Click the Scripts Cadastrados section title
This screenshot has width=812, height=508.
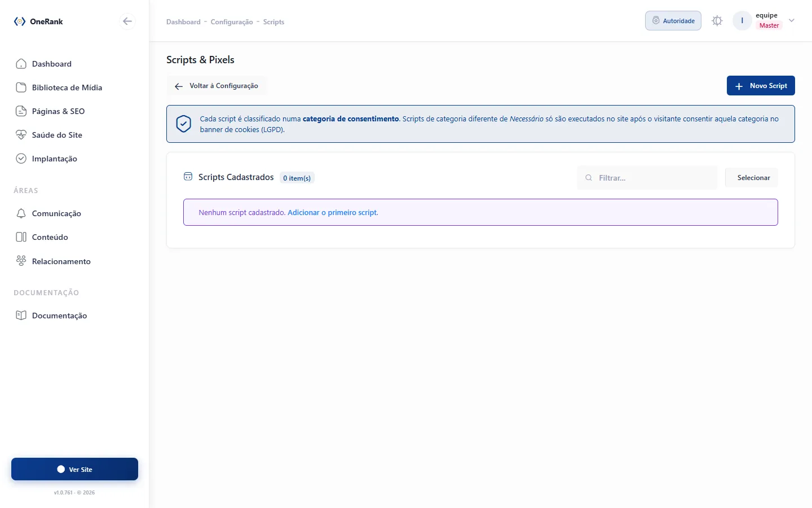click(x=236, y=177)
